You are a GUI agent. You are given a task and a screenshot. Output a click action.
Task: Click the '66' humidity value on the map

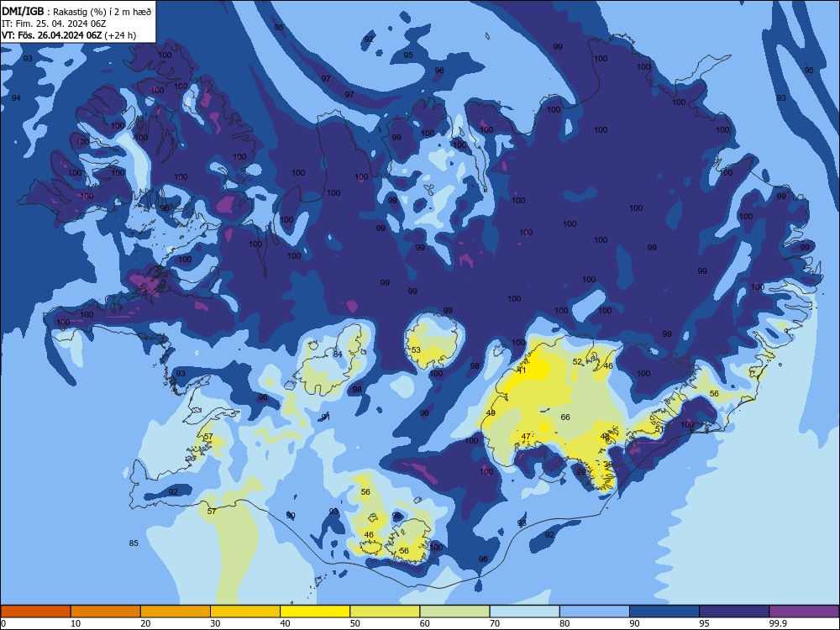point(565,417)
